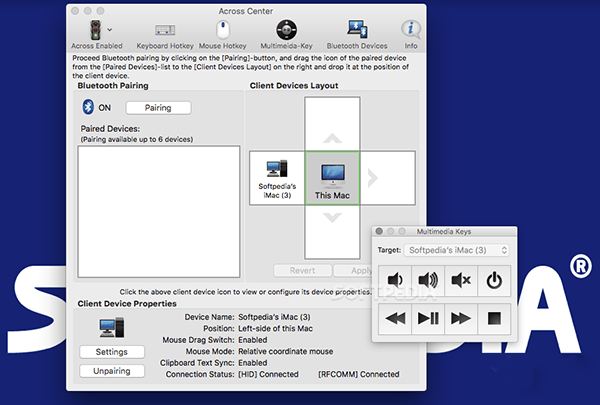600x405 pixels.
Task: Open client device Settings
Action: tap(112, 352)
